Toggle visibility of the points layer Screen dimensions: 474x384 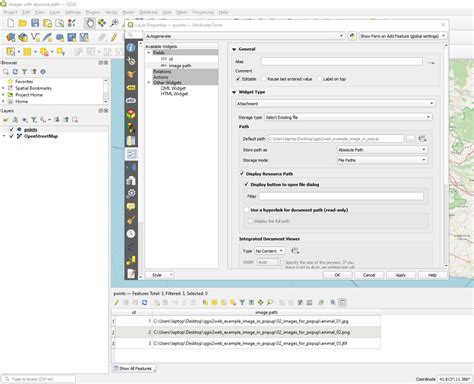pyautogui.click(x=12, y=129)
